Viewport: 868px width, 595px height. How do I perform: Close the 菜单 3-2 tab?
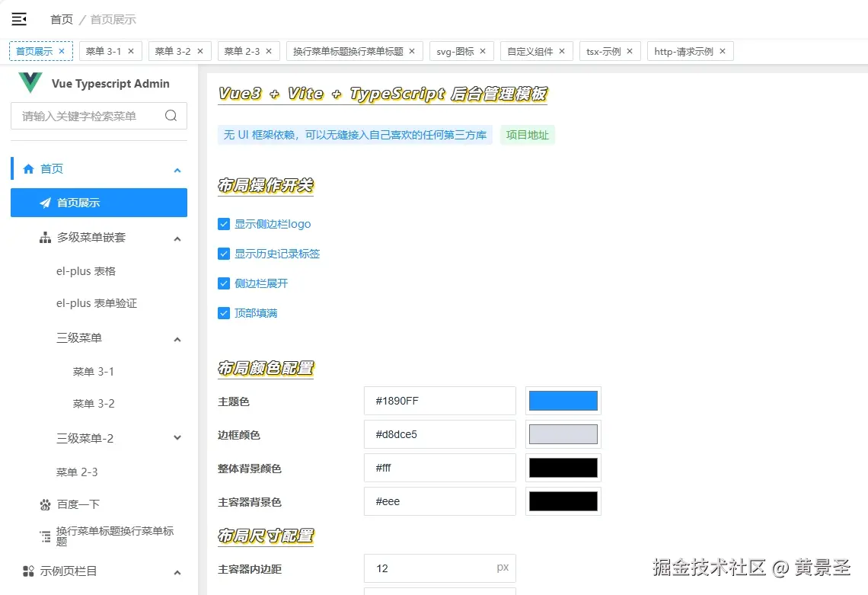point(199,51)
